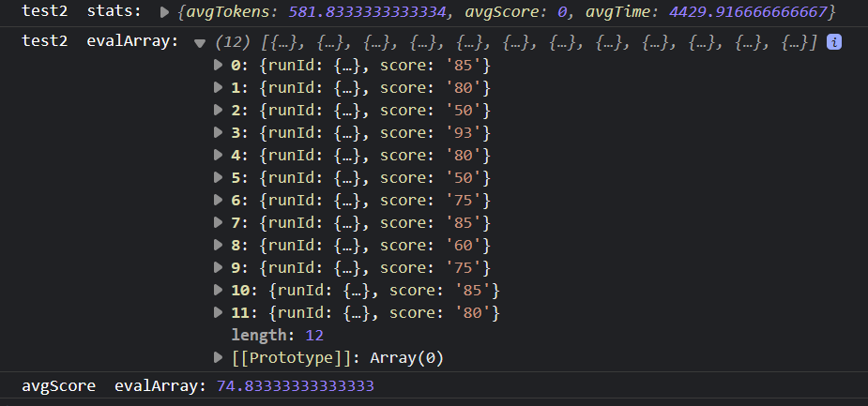Expand array item 8 with score '60'
Image resolution: width=868 pixels, height=406 pixels.
220,245
